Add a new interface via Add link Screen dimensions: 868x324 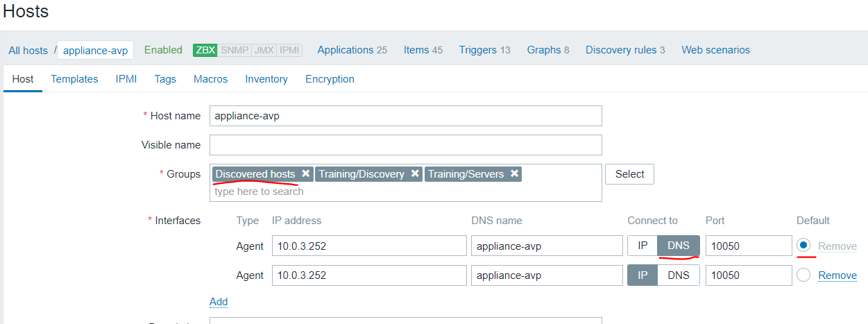click(219, 302)
